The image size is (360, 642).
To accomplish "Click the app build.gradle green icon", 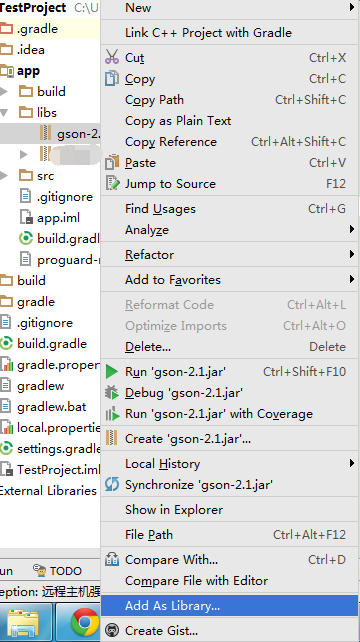I will (x=26, y=238).
